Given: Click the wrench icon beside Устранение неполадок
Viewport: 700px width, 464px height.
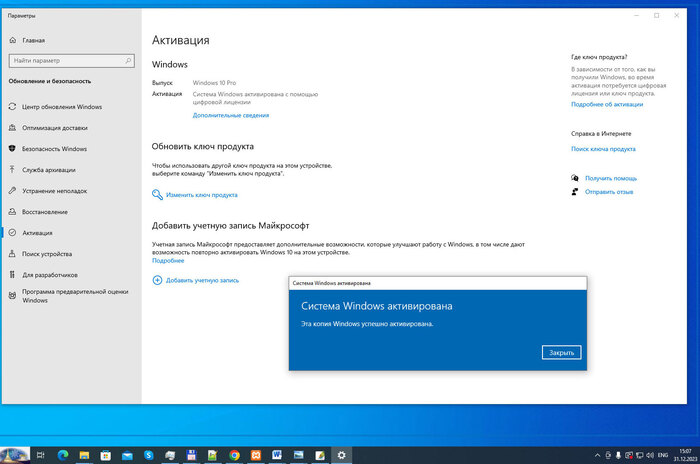Looking at the screenshot, I should click(x=12, y=191).
